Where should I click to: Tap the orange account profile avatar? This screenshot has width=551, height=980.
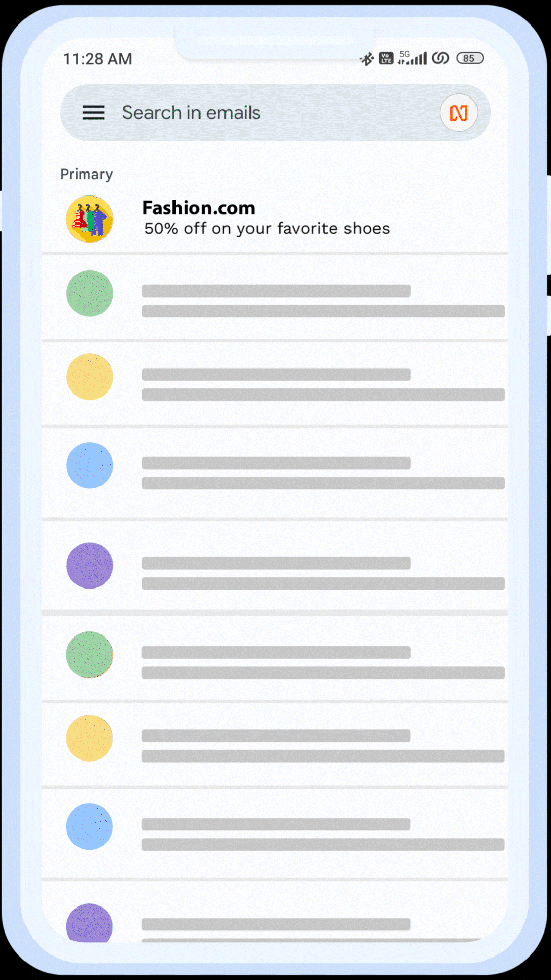click(459, 113)
